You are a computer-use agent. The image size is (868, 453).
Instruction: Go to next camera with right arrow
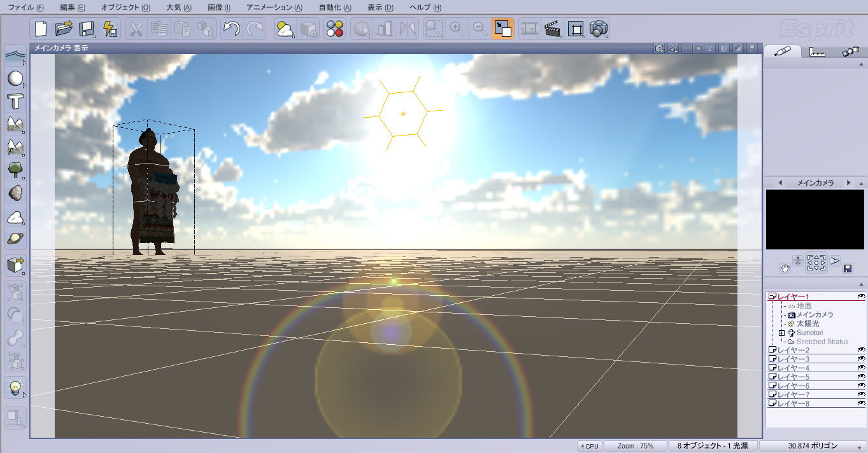point(848,183)
